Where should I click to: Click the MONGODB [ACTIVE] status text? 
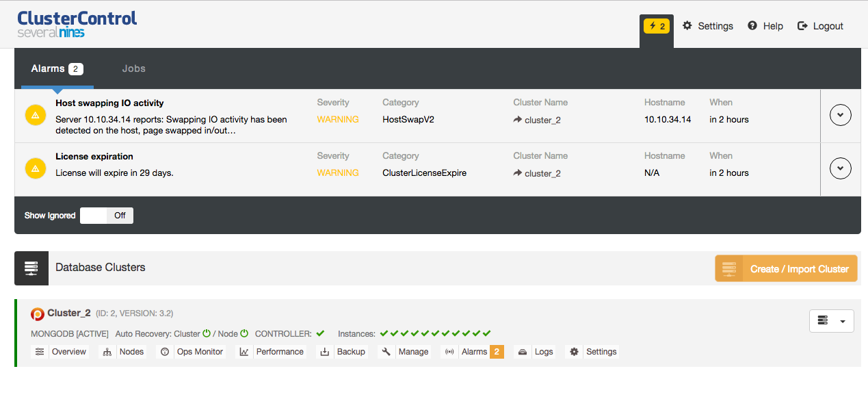(70, 333)
